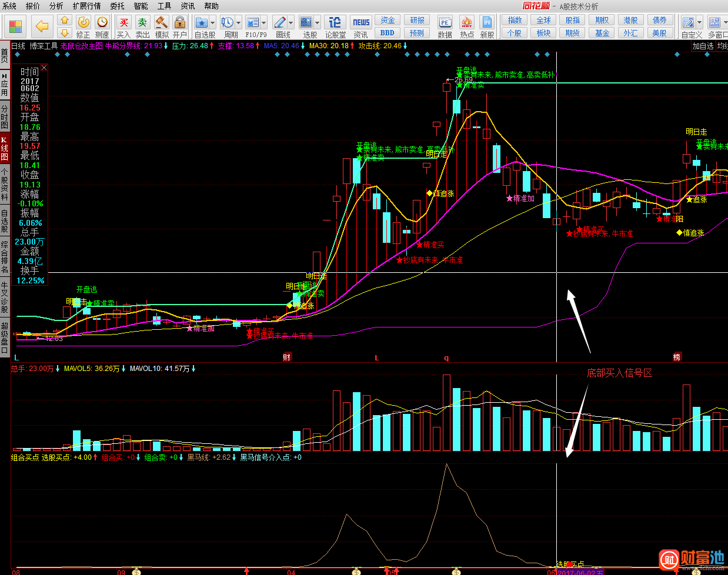Screen dimensions: 728x575
Task: Click the 多窗口 multi-window icon
Action: [714, 22]
